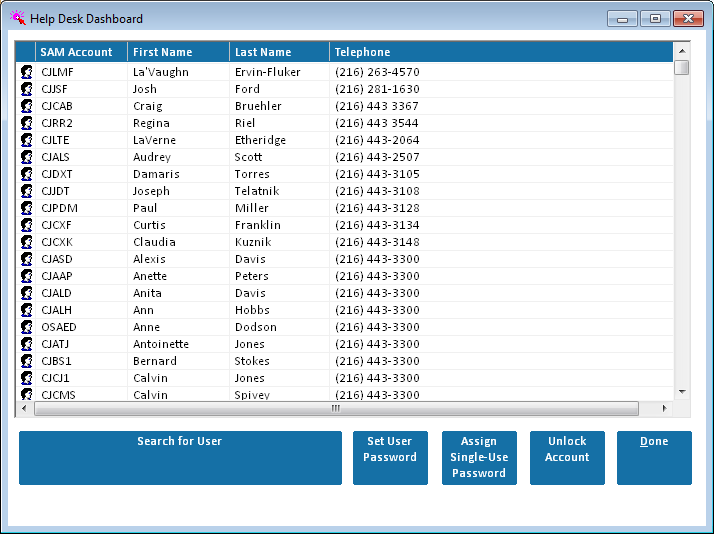714x534 pixels.
Task: Click the horizontal scrollbar right arrow
Action: 664,409
